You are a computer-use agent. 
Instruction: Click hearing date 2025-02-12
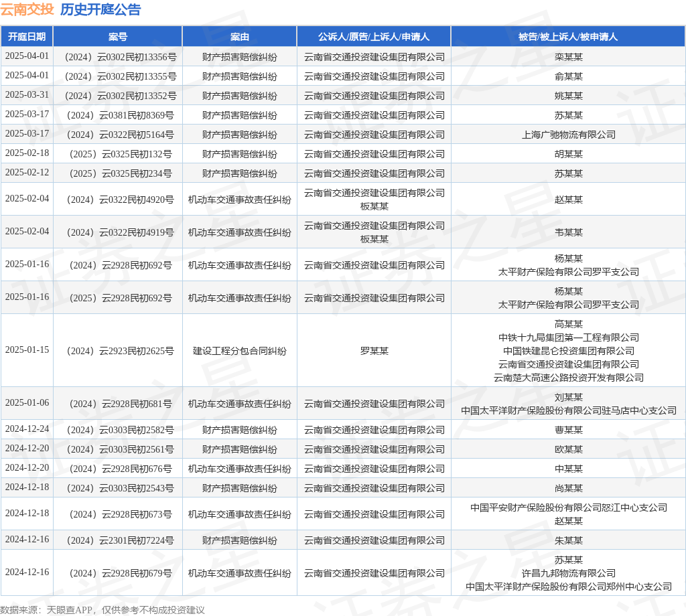tap(27, 173)
